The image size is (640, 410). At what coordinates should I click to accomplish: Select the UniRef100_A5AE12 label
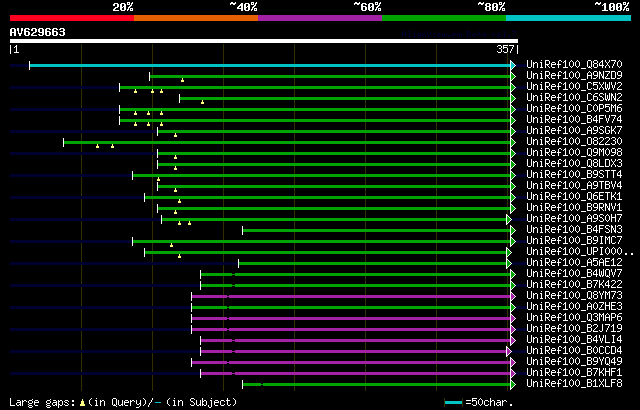tap(574, 263)
